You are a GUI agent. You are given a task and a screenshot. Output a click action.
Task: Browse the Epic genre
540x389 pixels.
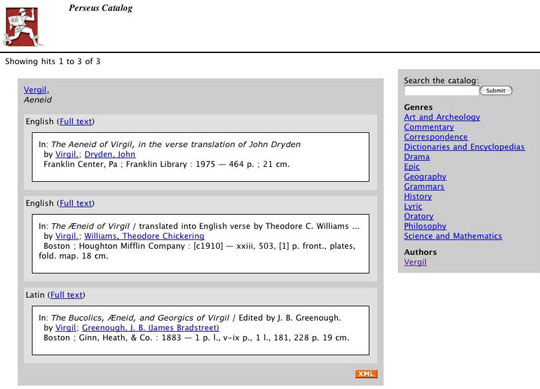pos(412,167)
